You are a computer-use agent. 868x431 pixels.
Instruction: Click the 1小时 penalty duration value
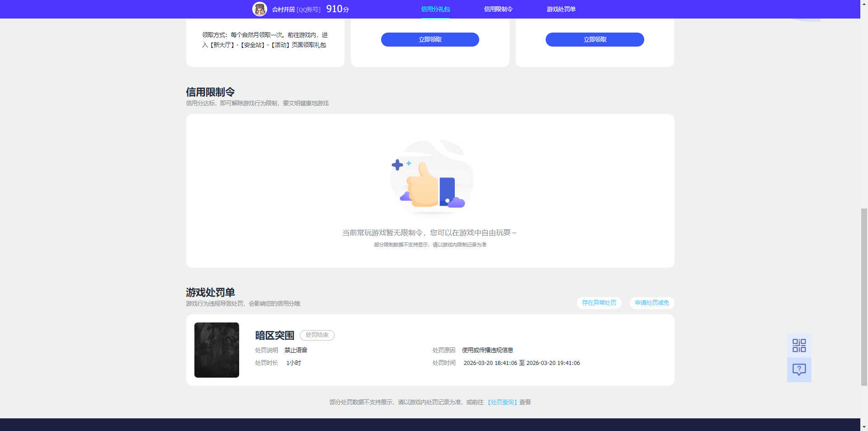point(293,363)
